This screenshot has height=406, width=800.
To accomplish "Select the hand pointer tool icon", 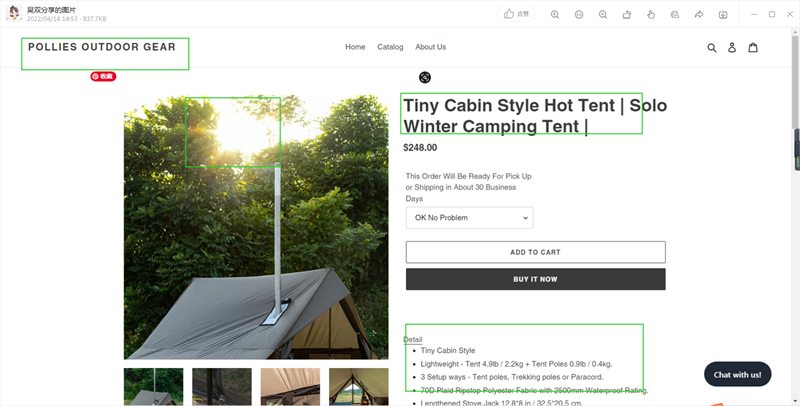I will coord(651,15).
